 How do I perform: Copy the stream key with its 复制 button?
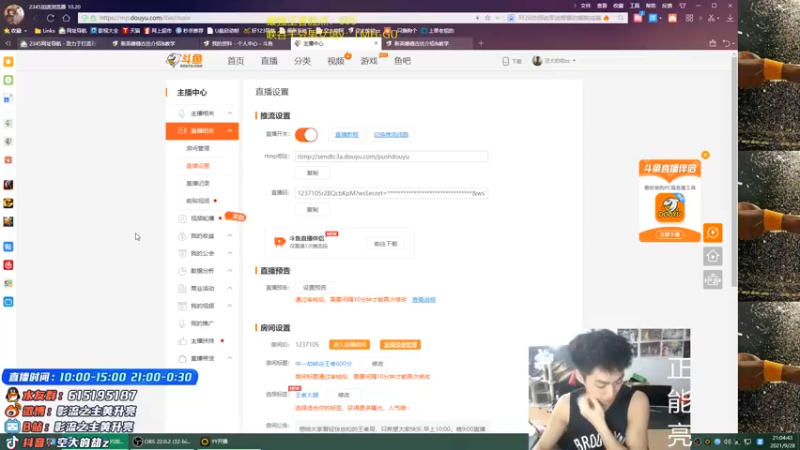[312, 210]
